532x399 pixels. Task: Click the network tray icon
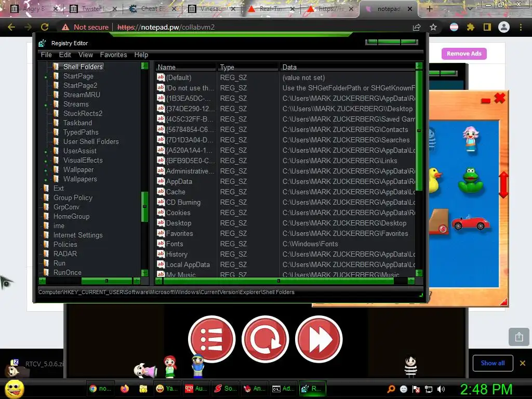pos(429,389)
